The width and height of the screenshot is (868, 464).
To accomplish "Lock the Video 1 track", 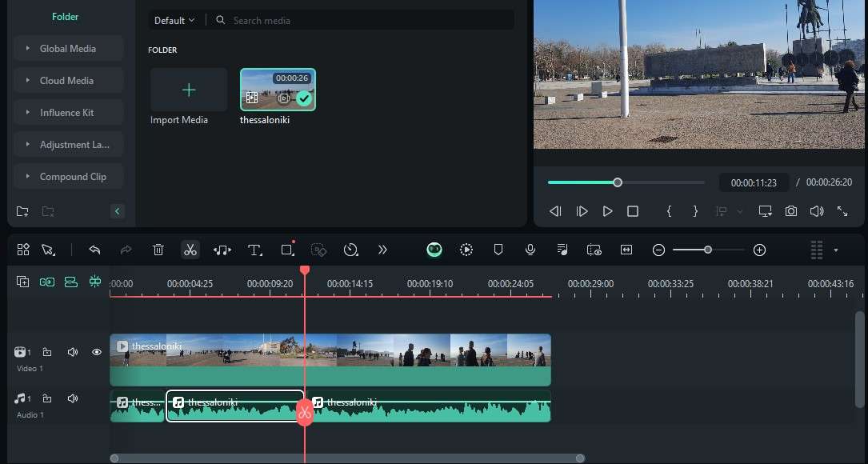I will tap(48, 352).
